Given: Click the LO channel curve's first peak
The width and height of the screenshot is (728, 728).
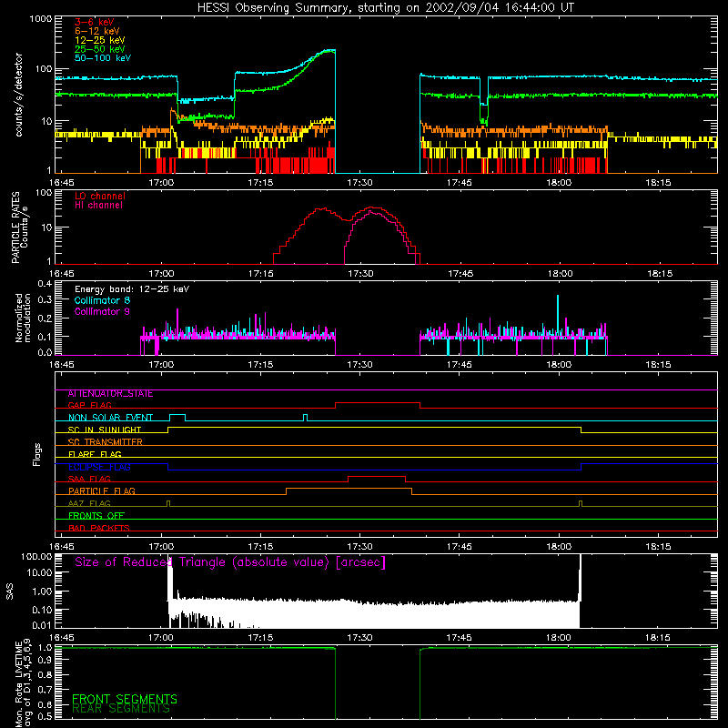Looking at the screenshot, I should coord(321,209).
